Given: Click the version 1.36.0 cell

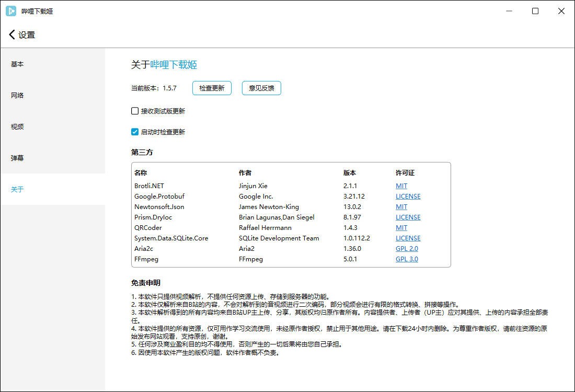Looking at the screenshot, I should tap(352, 248).
